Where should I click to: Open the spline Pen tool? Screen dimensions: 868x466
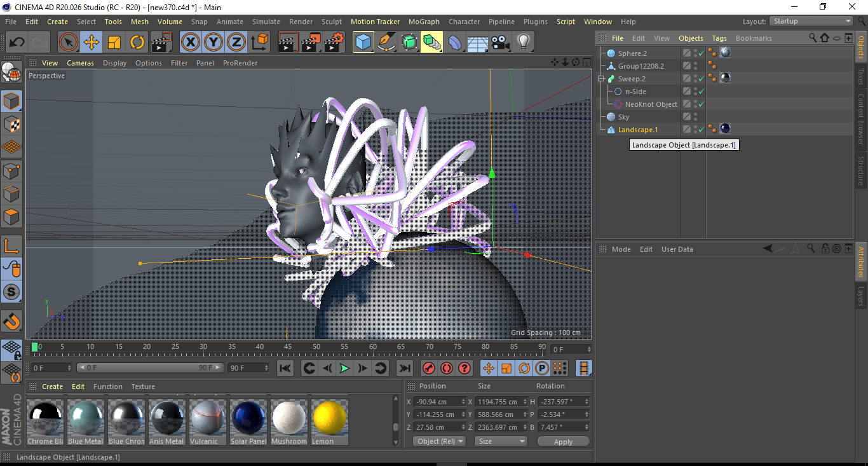coord(386,43)
